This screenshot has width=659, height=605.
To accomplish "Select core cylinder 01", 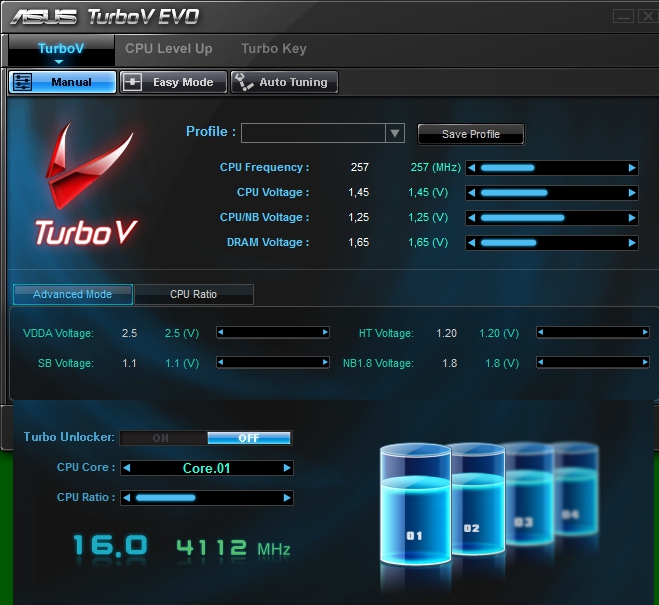I will pos(415,504).
